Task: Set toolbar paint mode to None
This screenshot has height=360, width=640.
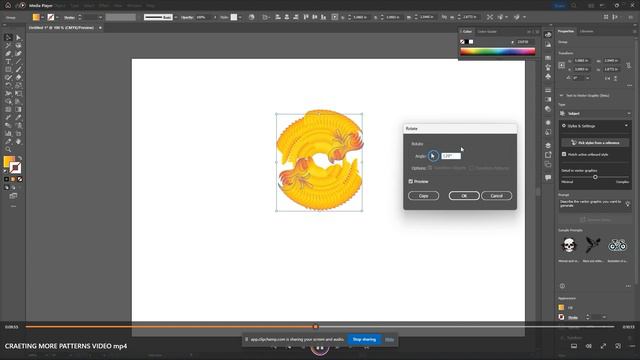Action: [20, 179]
